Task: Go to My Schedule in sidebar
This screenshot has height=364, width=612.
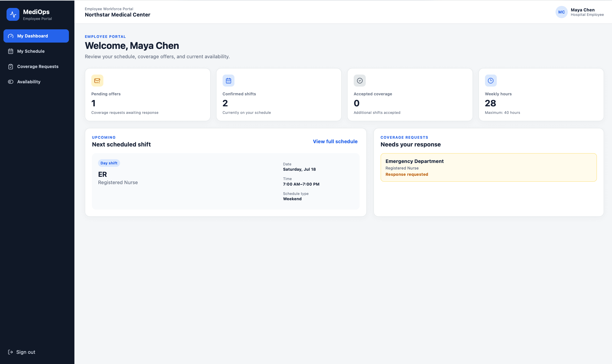Action: (x=36, y=51)
